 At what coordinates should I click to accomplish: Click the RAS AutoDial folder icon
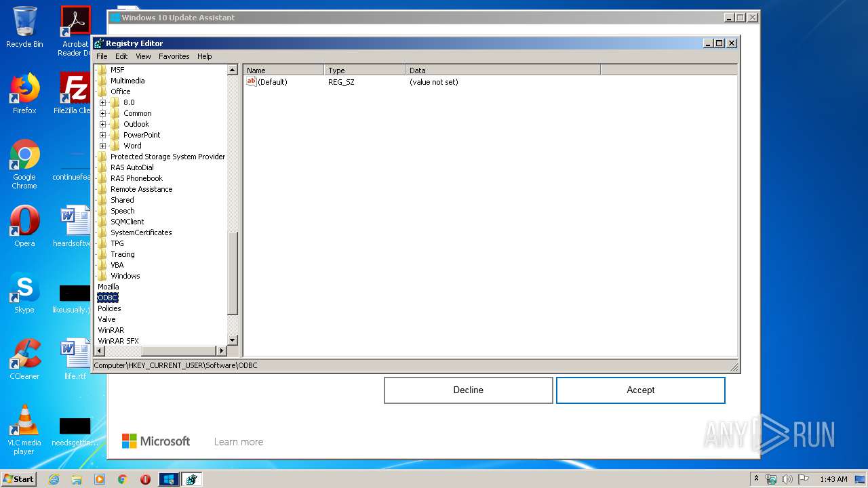pyautogui.click(x=102, y=167)
